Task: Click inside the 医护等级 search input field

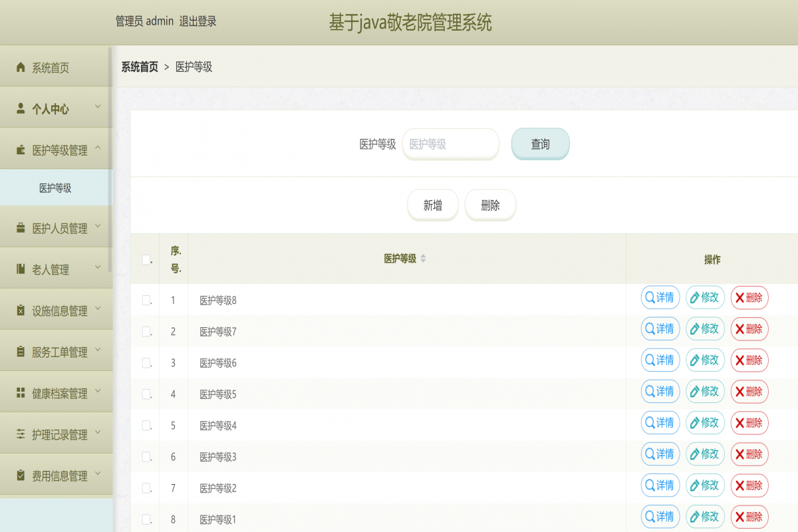Action: [450, 144]
